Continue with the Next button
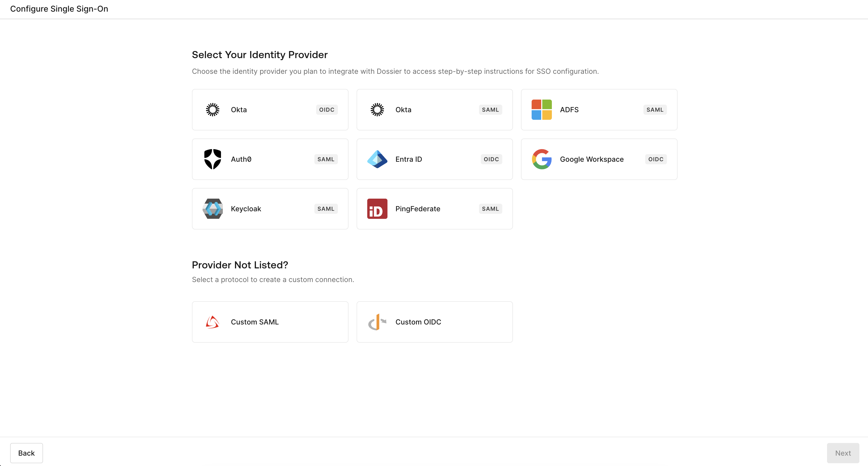This screenshot has height=466, width=868. coord(843,453)
